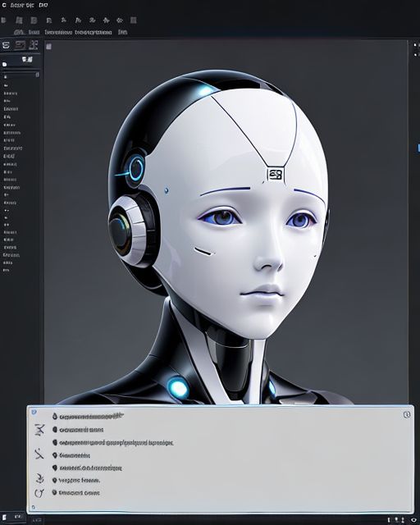Toggle the round bullet marker on the last bottom-panel row
Viewport: 420px width, 525px height.
point(55,492)
